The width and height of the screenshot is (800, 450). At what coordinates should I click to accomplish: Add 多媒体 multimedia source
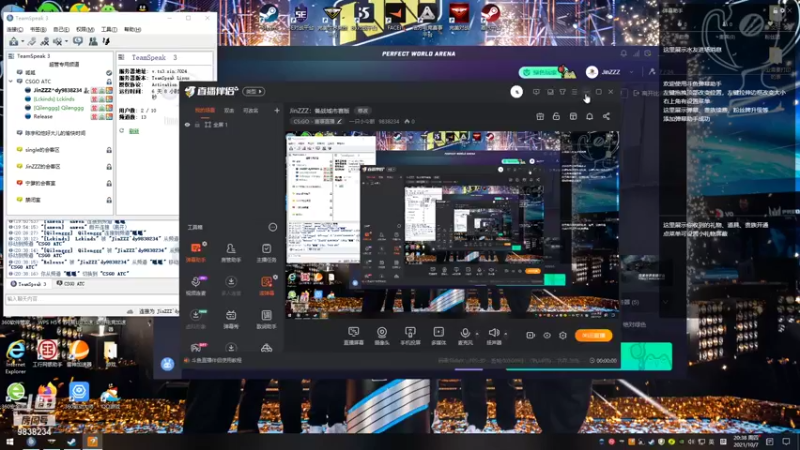pos(438,336)
